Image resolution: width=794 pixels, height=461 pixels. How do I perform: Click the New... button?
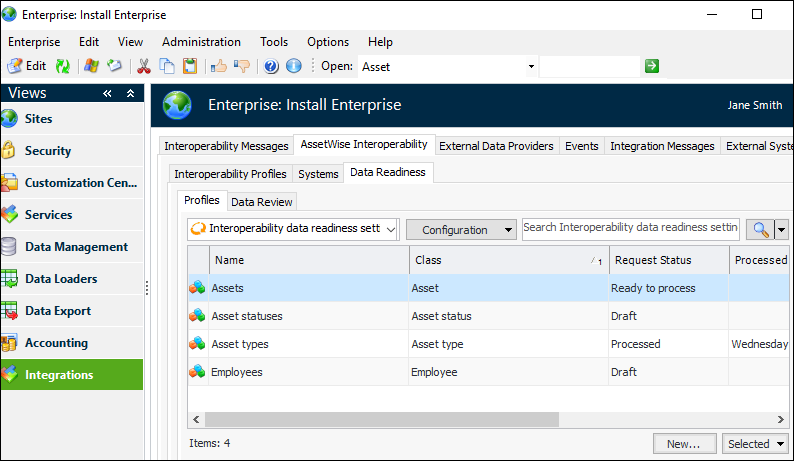pos(685,443)
